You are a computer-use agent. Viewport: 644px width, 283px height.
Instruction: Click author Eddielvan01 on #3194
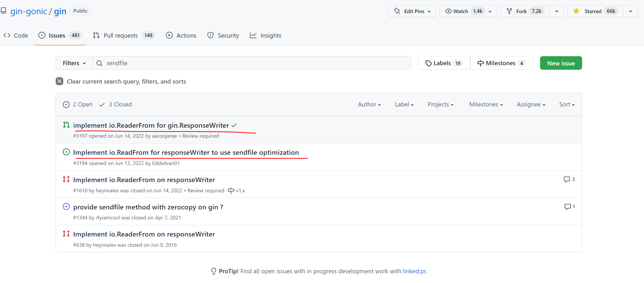click(166, 163)
